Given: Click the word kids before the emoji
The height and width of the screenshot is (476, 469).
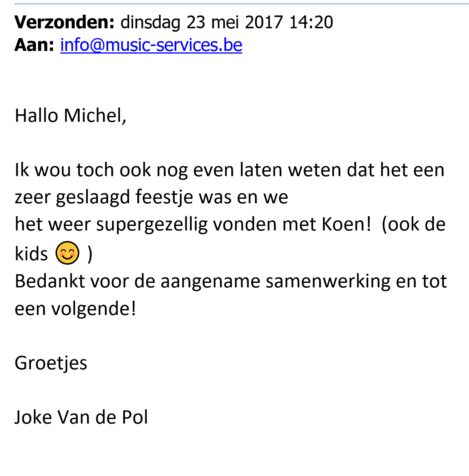Looking at the screenshot, I should (x=31, y=253).
